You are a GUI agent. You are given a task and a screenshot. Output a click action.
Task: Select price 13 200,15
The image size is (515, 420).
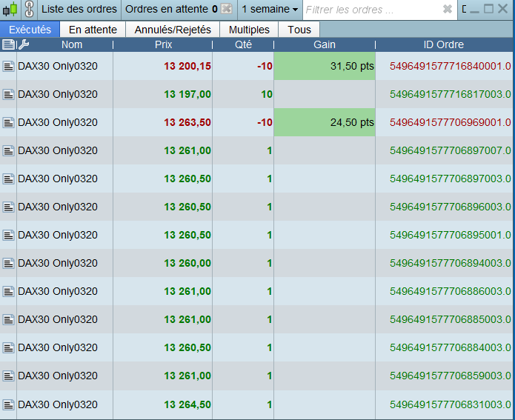point(187,67)
